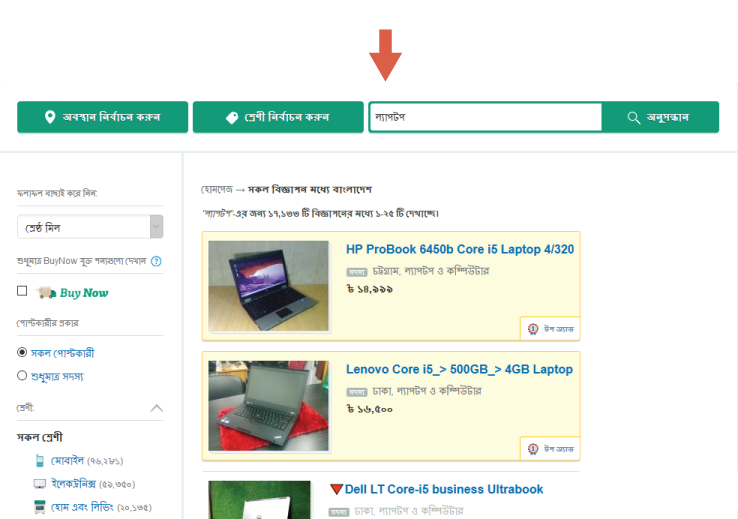Filter by electronics category link
738x519 pixels.
(73, 484)
